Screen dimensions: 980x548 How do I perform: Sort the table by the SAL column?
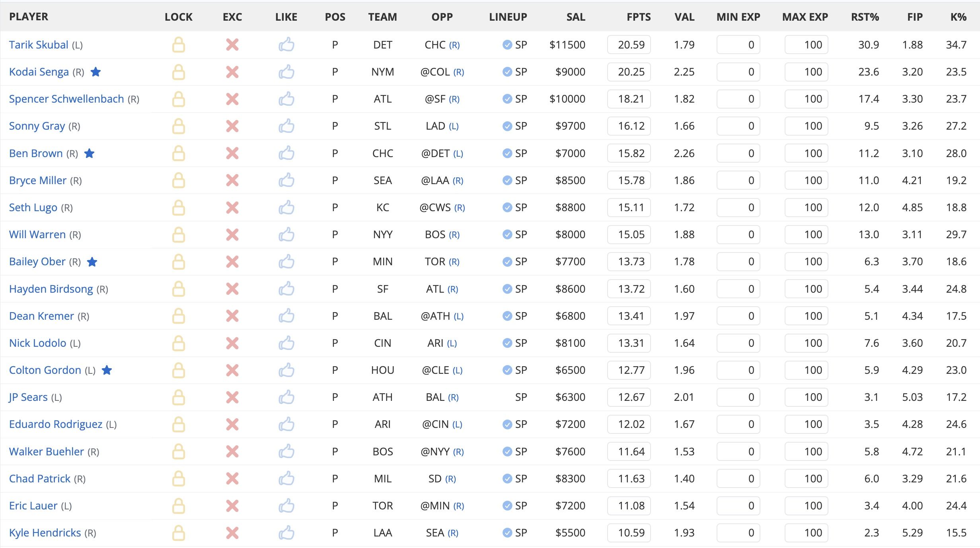pos(576,17)
